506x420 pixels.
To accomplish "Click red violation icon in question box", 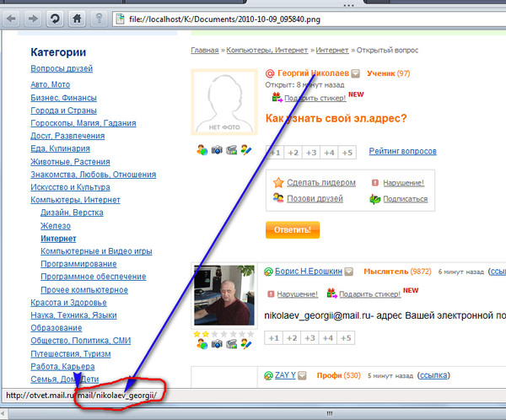I will tap(375, 183).
